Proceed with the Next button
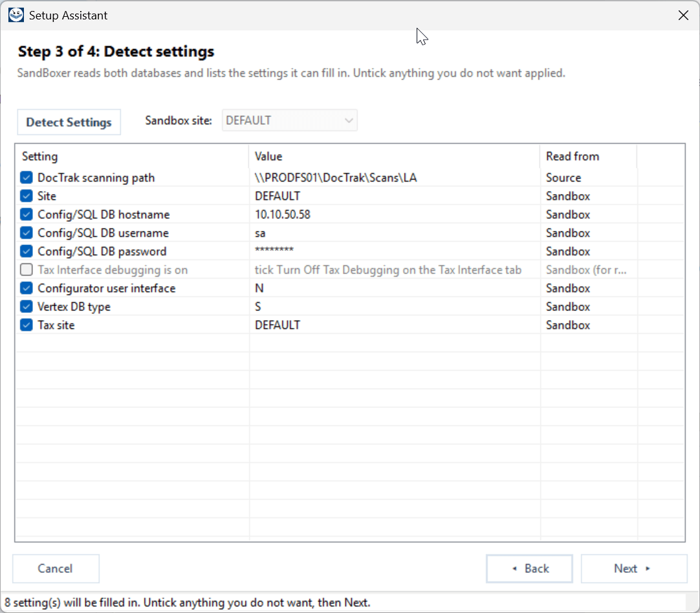700x613 pixels. [634, 568]
